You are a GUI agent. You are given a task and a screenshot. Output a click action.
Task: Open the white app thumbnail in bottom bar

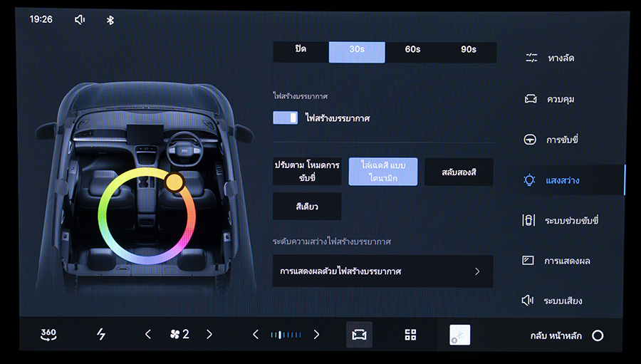[459, 335]
